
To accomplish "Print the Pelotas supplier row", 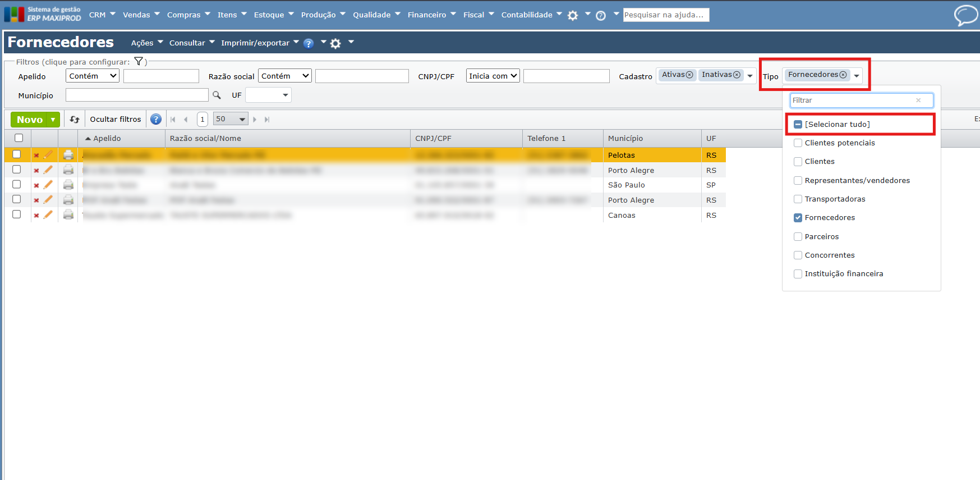I will (x=68, y=155).
